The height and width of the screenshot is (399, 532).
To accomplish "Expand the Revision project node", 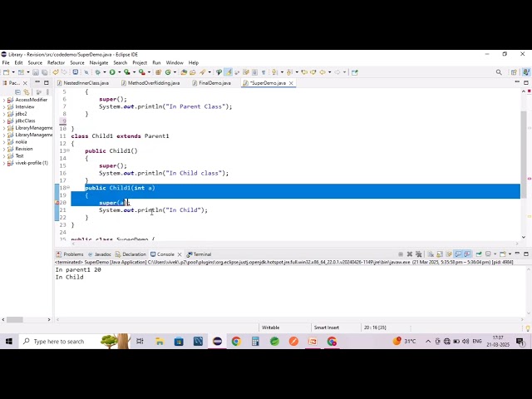I will 4,149.
